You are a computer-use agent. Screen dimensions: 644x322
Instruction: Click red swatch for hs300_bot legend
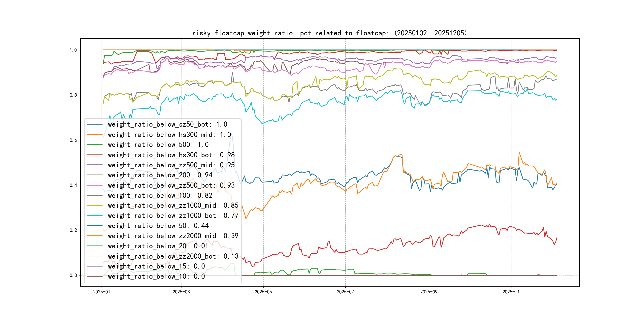(94, 155)
